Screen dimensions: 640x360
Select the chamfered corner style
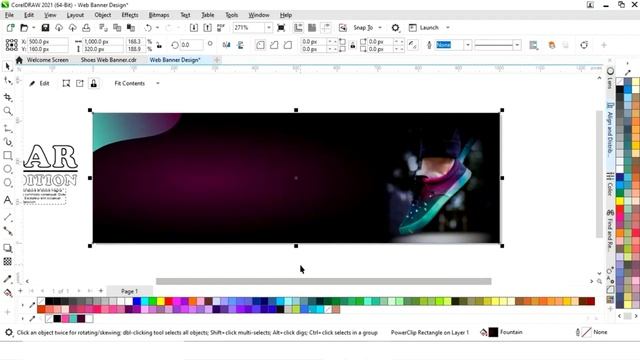(288, 45)
